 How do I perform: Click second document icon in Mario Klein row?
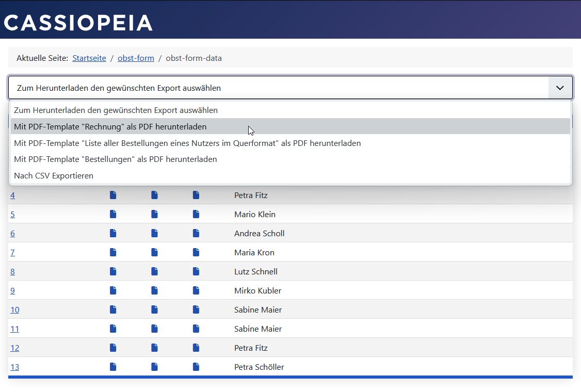(155, 214)
